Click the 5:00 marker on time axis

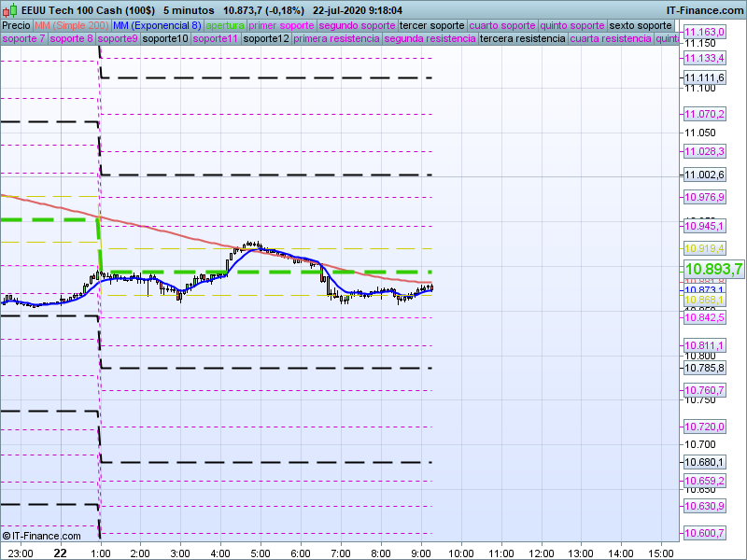tap(260, 553)
